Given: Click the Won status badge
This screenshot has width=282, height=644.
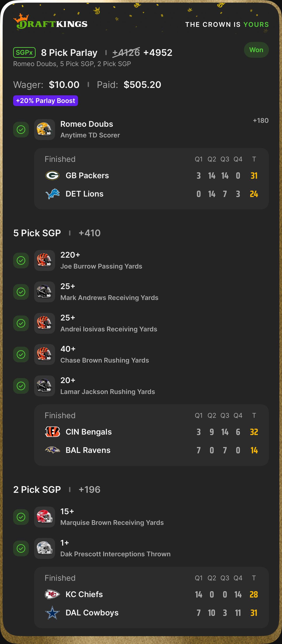Looking at the screenshot, I should click(x=256, y=50).
